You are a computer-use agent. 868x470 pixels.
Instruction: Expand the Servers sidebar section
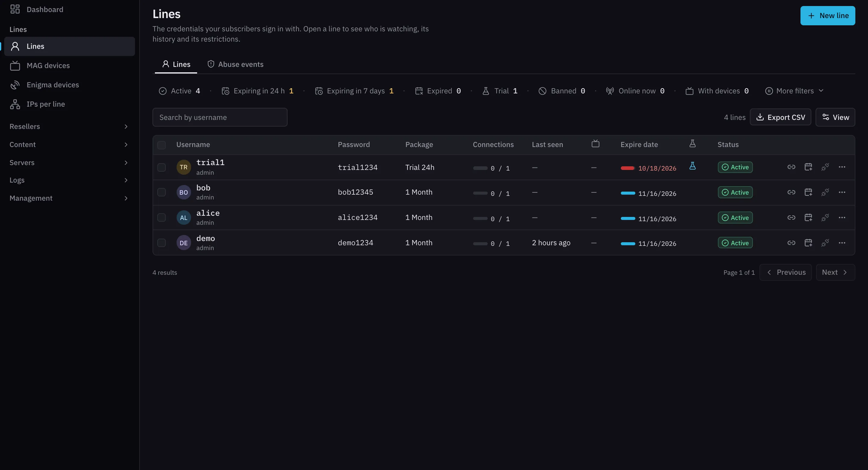click(x=69, y=163)
